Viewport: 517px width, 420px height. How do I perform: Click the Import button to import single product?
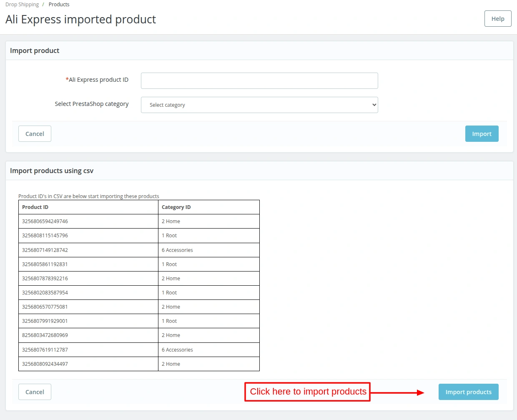click(x=482, y=133)
